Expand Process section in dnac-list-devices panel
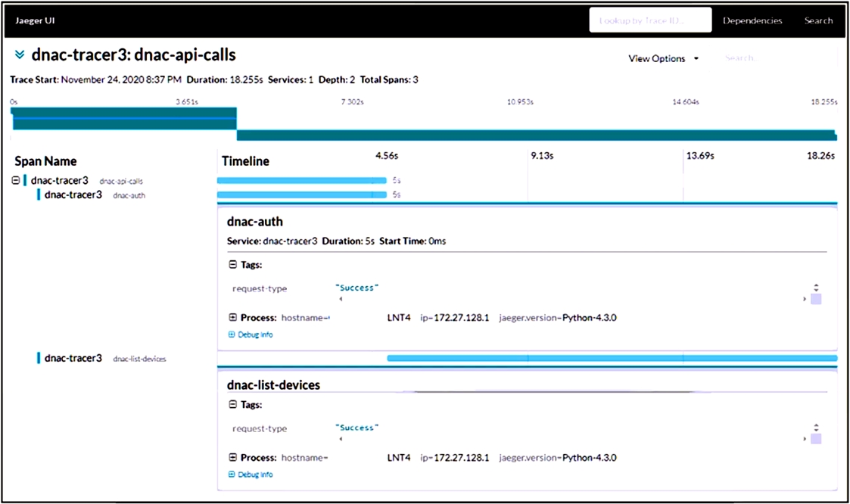This screenshot has width=850, height=504. [232, 458]
